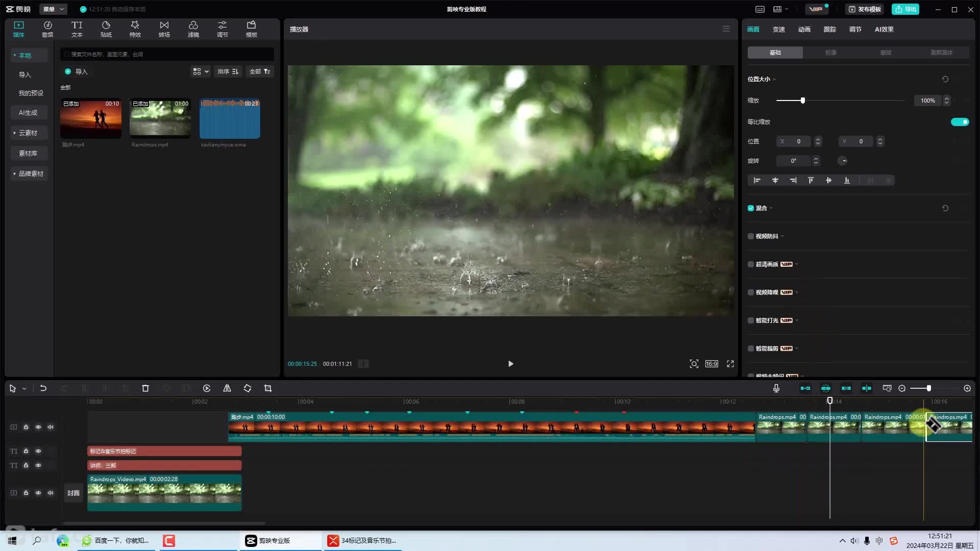
Task: Switch to the AI效果 tab
Action: (884, 29)
